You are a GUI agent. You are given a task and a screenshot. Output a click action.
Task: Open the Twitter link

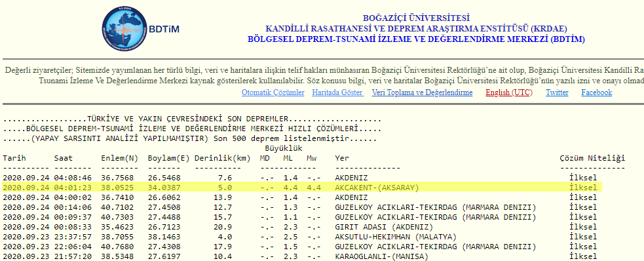[557, 92]
